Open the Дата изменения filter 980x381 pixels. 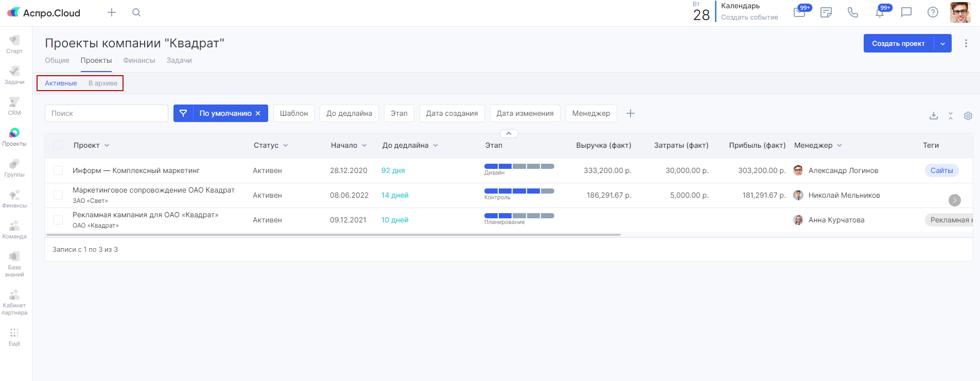[x=525, y=113]
